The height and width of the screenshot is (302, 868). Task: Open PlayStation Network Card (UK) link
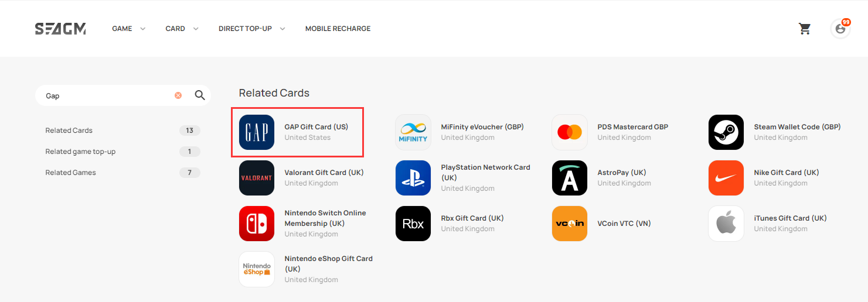click(485, 173)
